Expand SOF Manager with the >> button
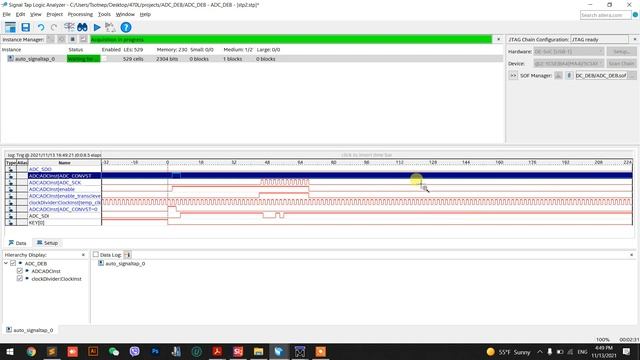 [513, 76]
